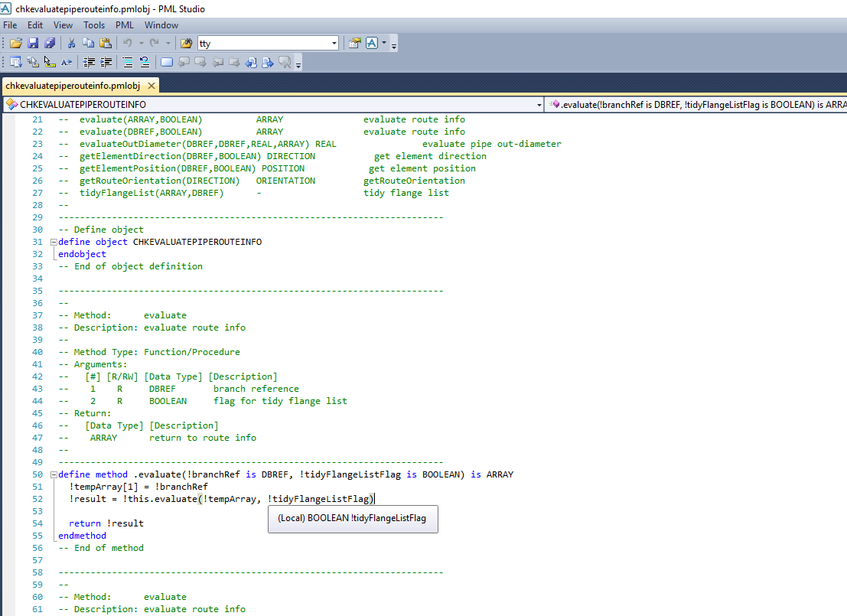Click the next bookmark icon
Viewport: 847px width, 616px height.
(x=200, y=62)
